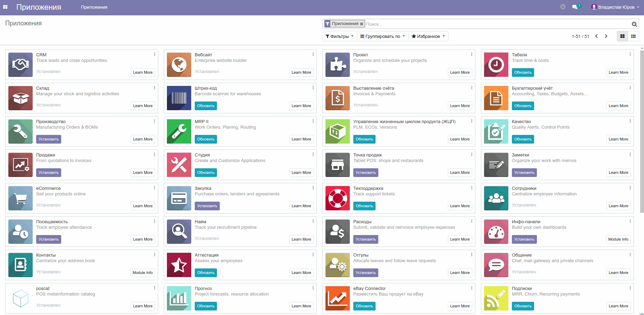Screen dimensions: 644x315
Task: Click Установить on the Закупка app
Action: [x=207, y=206]
